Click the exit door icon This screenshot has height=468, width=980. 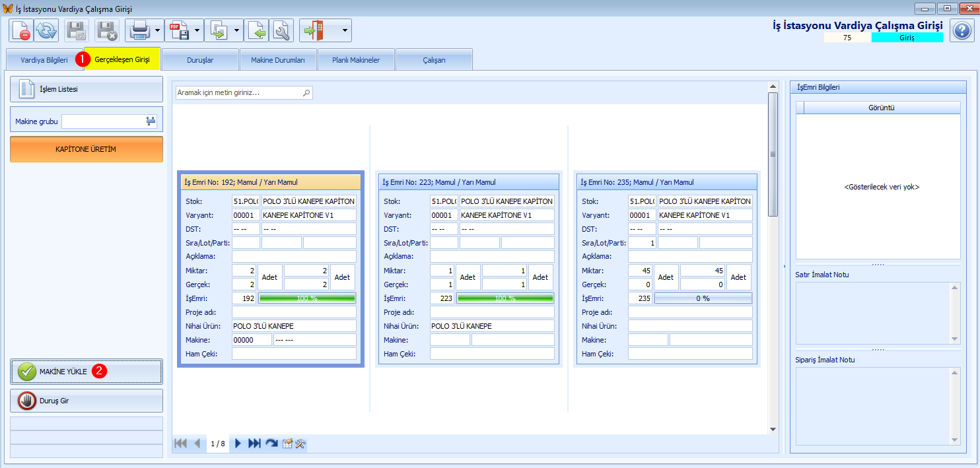coord(312,30)
